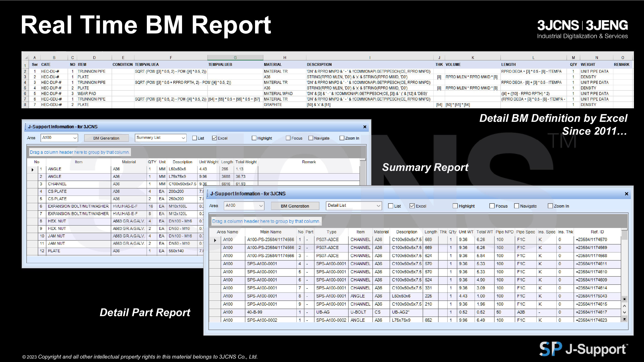Click the SP J-Support logo
Image resolution: width=644 pixels, height=362 pixels.
click(x=583, y=349)
